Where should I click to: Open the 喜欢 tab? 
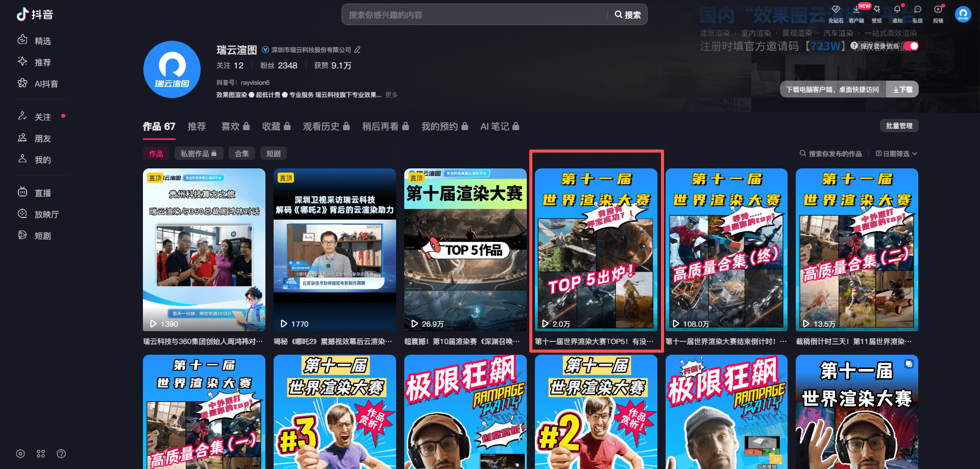pos(235,127)
